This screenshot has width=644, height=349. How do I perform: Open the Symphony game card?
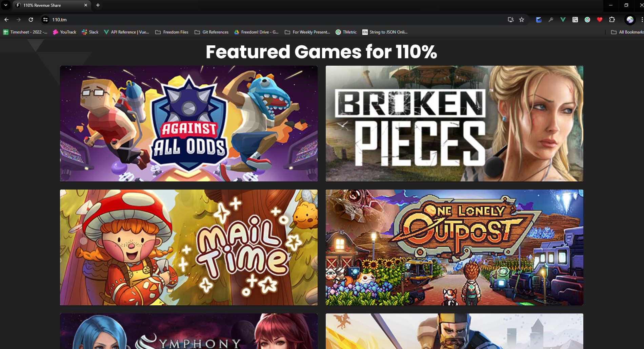[189, 331]
